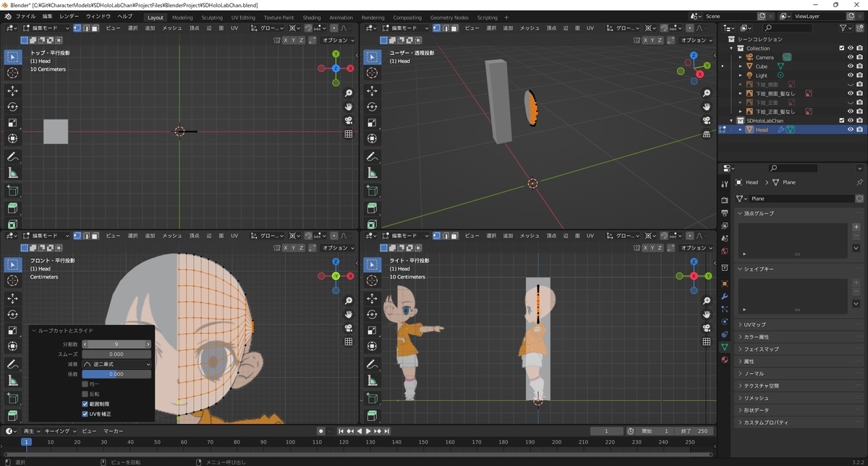
Task: Expand the ノーマル panel
Action: point(799,373)
